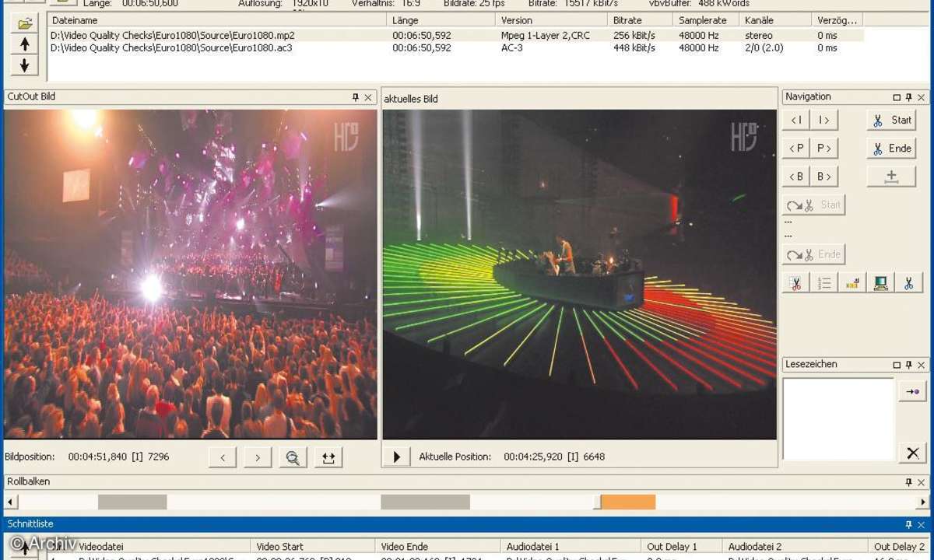
Task: Pin the Lesezeichen panel
Action: pyautogui.click(x=908, y=364)
